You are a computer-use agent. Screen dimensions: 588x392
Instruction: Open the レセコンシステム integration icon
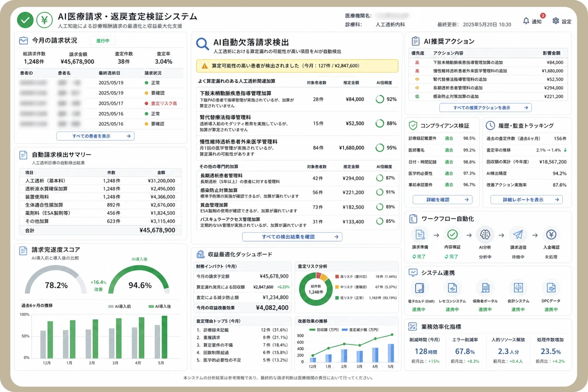coord(452,288)
